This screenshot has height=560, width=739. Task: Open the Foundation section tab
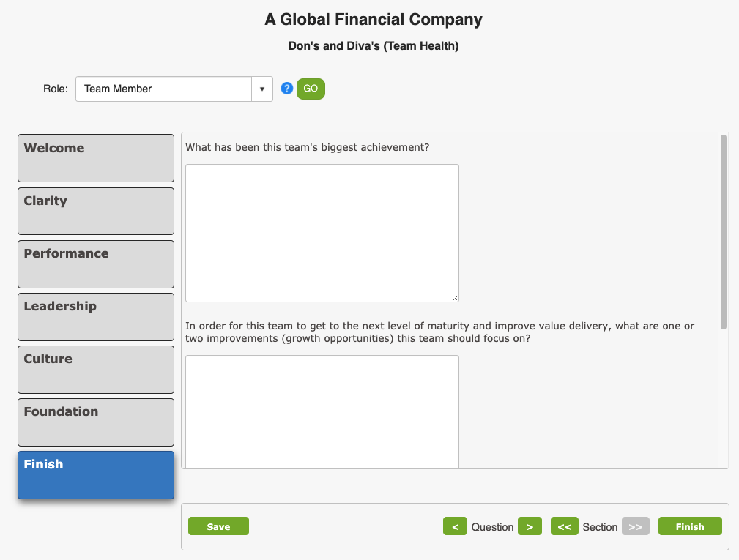click(96, 422)
